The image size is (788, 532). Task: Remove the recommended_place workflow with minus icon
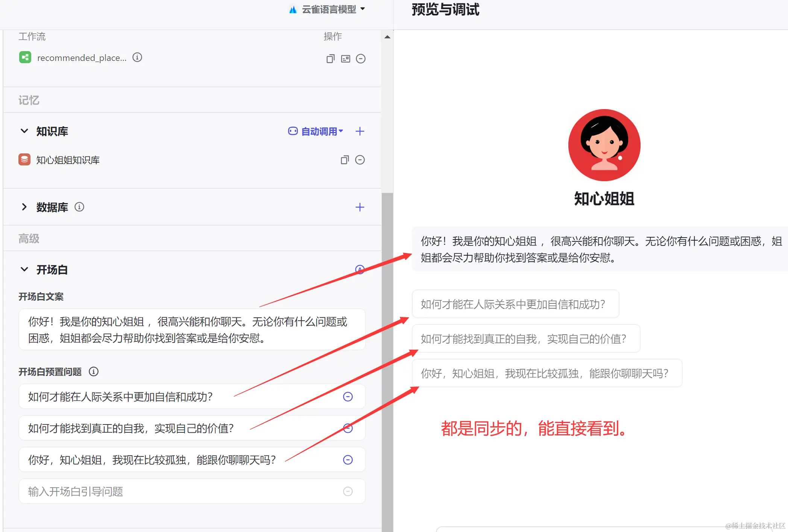pos(360,59)
